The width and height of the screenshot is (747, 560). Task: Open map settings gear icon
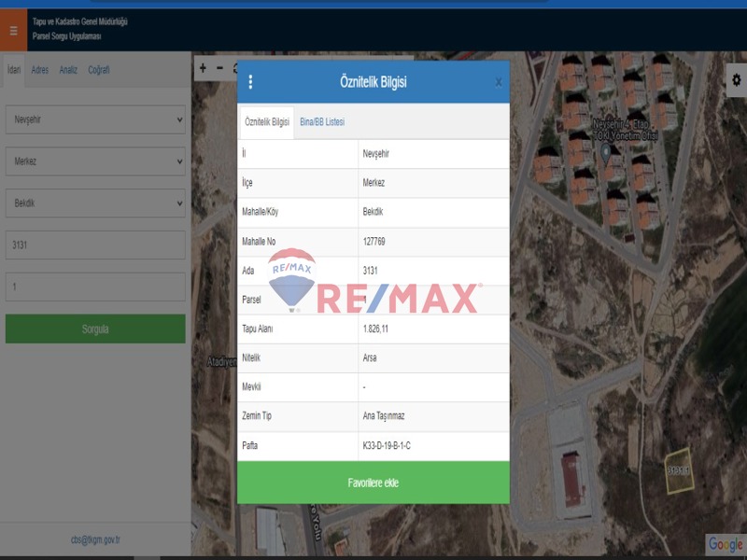tap(736, 80)
